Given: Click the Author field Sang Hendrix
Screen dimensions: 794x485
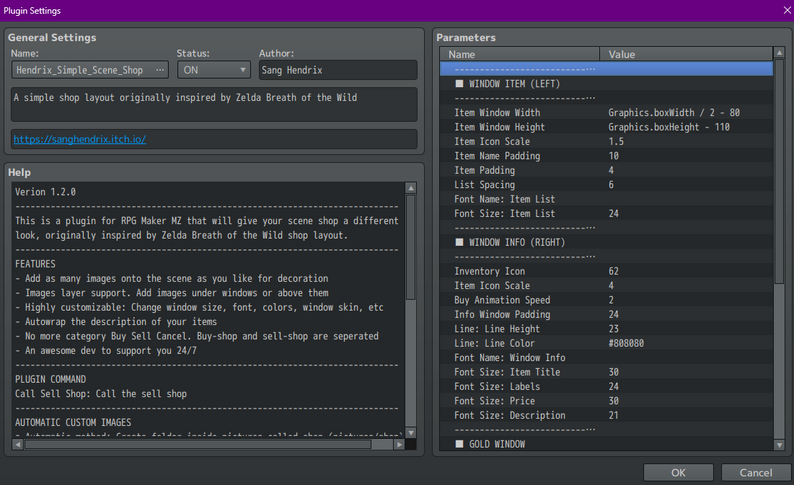Looking at the screenshot, I should tap(338, 70).
